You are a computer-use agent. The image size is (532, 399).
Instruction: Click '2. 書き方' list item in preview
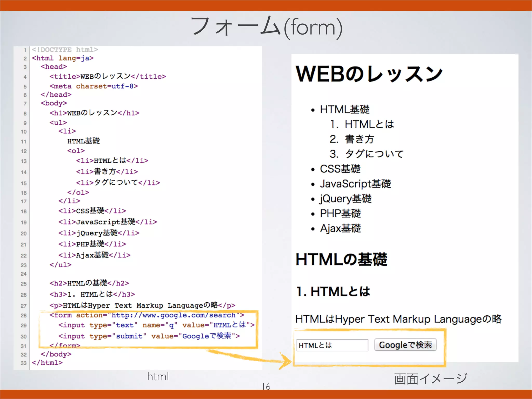(352, 139)
